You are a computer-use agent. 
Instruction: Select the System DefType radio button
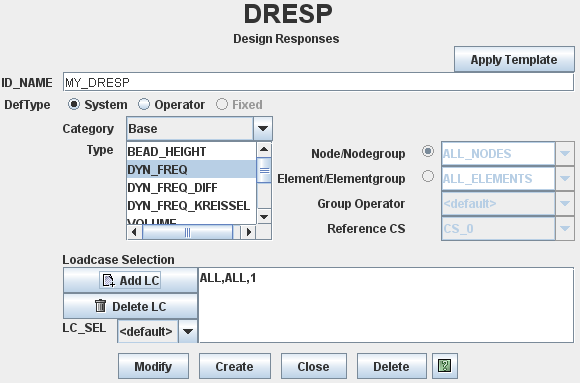pos(74,104)
